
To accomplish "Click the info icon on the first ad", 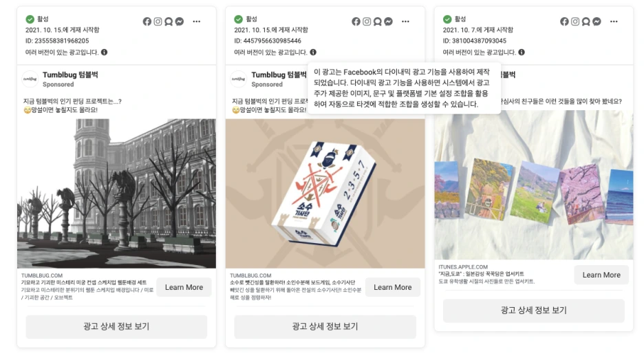I will tap(105, 52).
